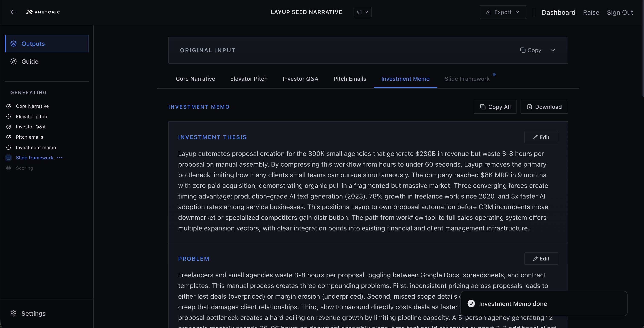Click the Rhetoric logo

43,12
